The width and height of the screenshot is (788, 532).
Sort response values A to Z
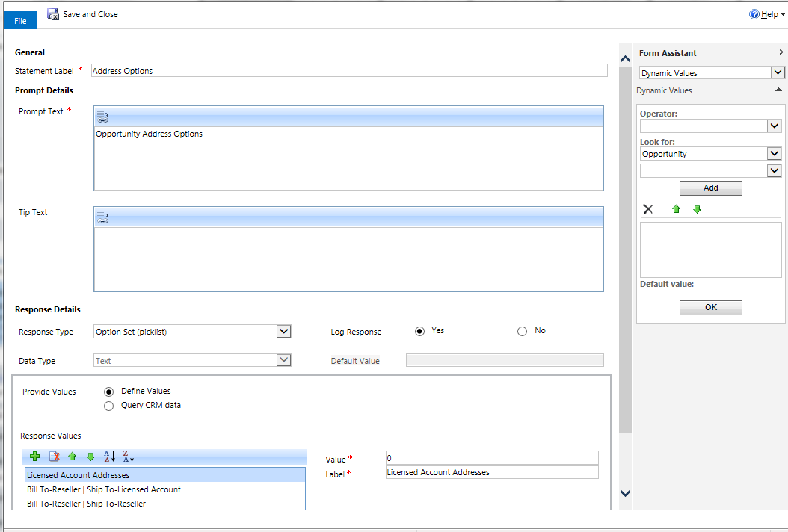[110, 457]
